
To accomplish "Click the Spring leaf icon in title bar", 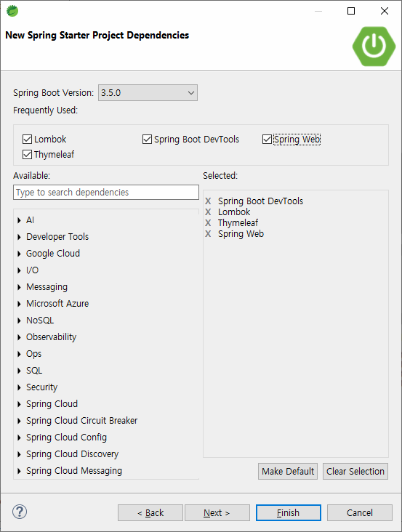I will (12, 11).
